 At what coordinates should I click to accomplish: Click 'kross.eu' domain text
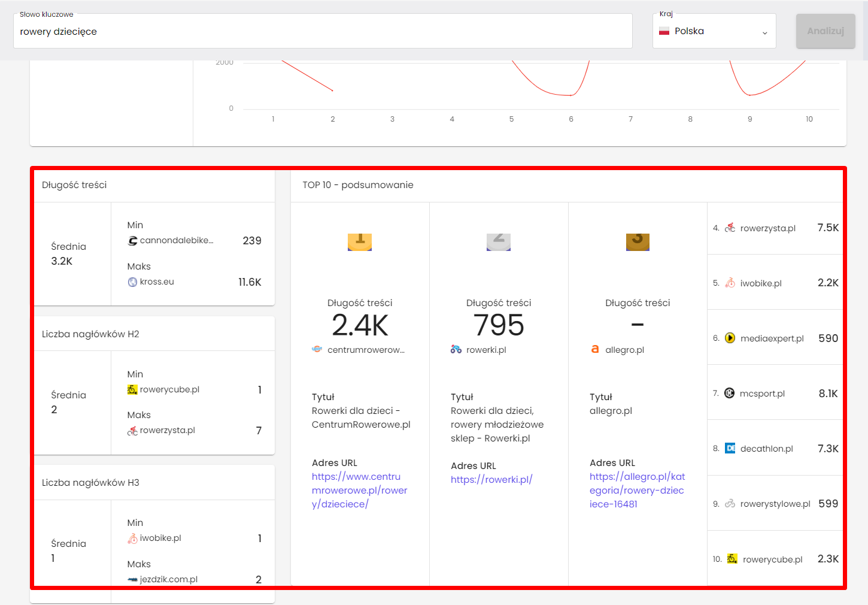click(157, 282)
